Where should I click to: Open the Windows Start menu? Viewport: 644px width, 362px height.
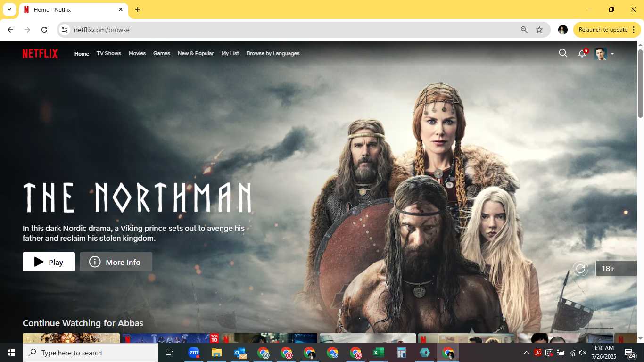point(11,353)
